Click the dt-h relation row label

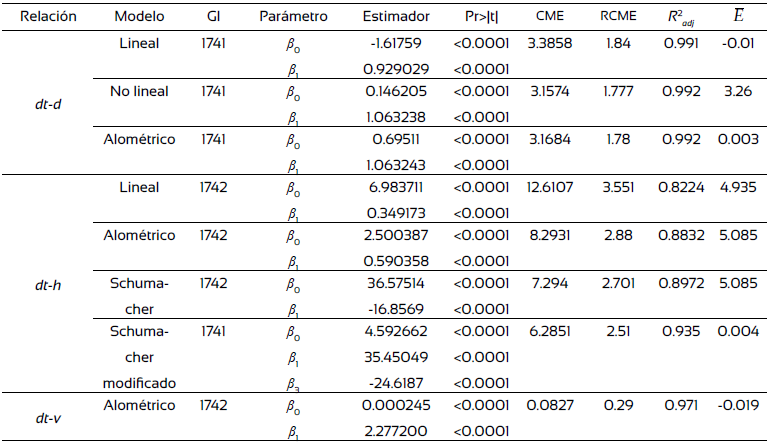pos(43,283)
